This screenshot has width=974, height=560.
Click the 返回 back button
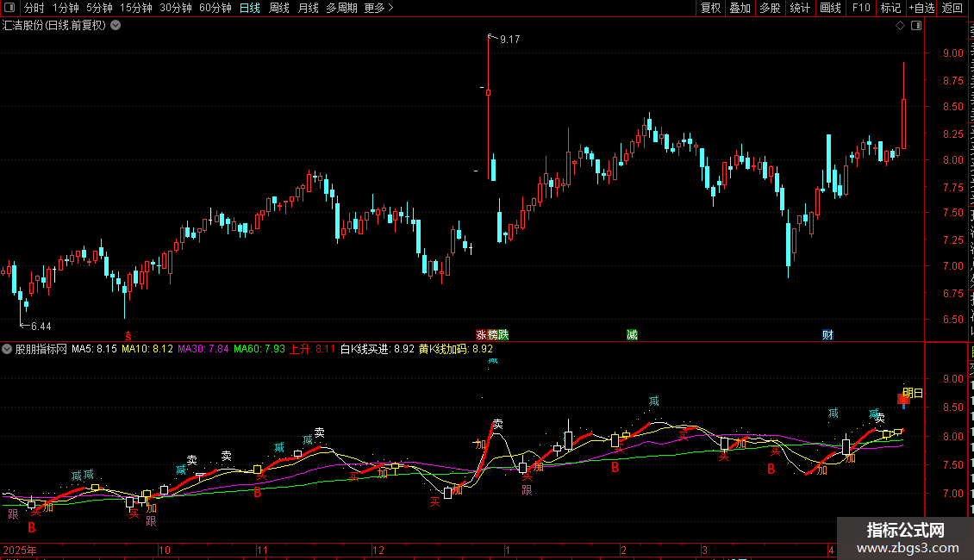click(952, 8)
